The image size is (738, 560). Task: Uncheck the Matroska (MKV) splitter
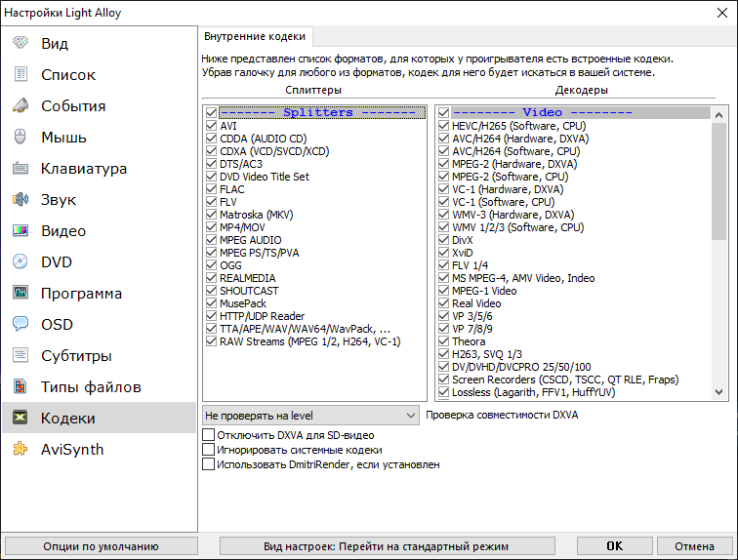(x=212, y=215)
